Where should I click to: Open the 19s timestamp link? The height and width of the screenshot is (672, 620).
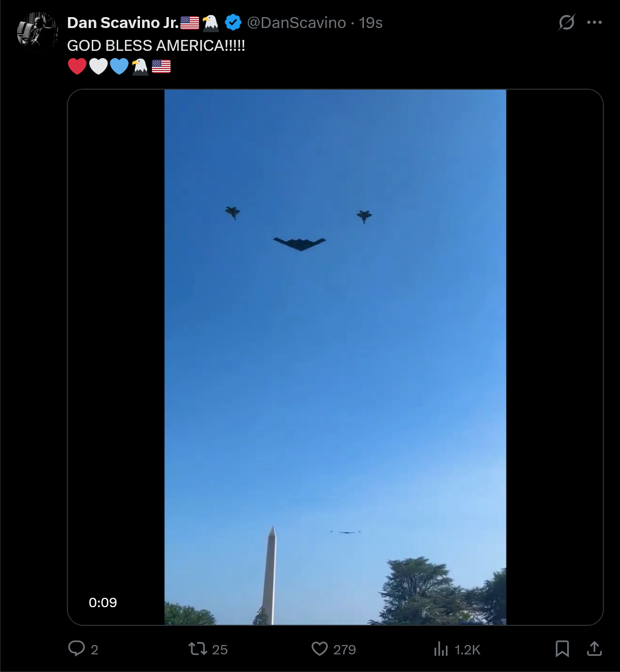click(371, 23)
